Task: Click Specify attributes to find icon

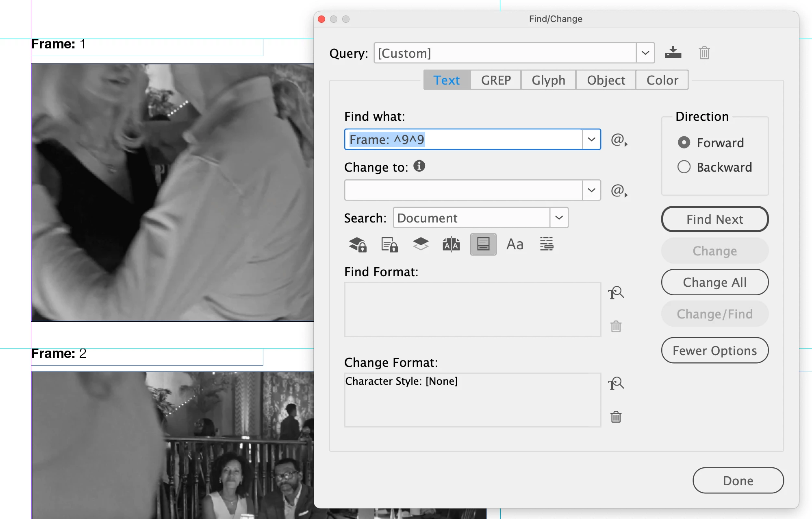Action: coord(616,293)
